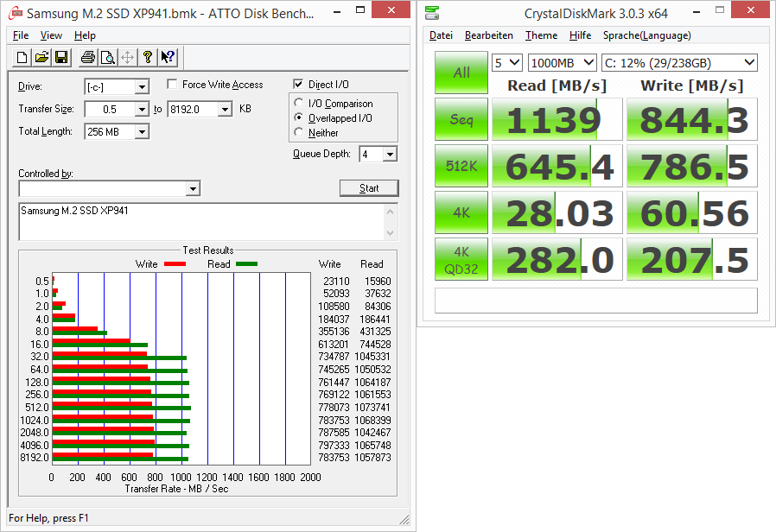Image resolution: width=776 pixels, height=532 pixels.
Task: Enable Force Write Access checkbox
Action: 172,84
